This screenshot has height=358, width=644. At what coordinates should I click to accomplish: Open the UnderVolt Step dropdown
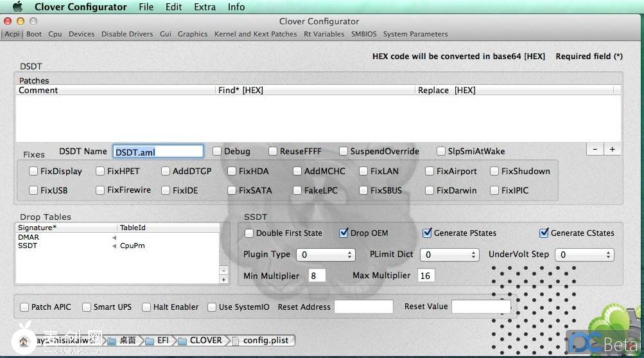point(584,255)
